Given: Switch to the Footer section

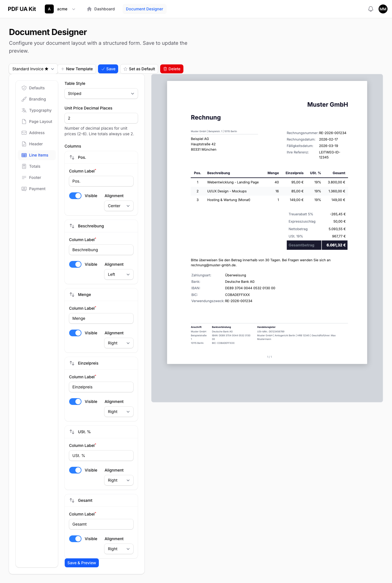Looking at the screenshot, I should [37, 178].
